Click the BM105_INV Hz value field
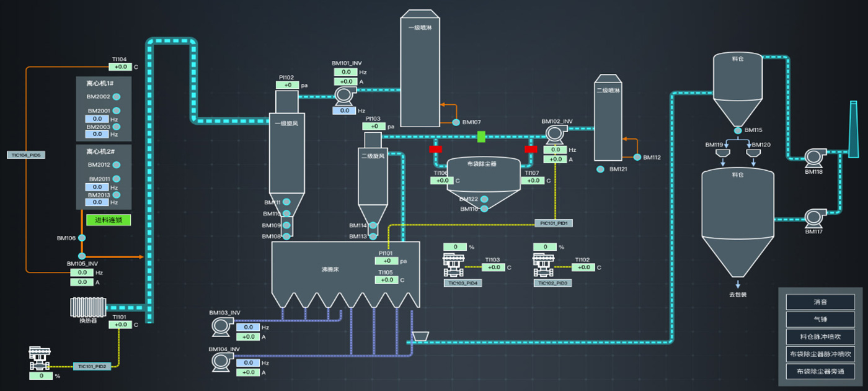 [x=82, y=272]
